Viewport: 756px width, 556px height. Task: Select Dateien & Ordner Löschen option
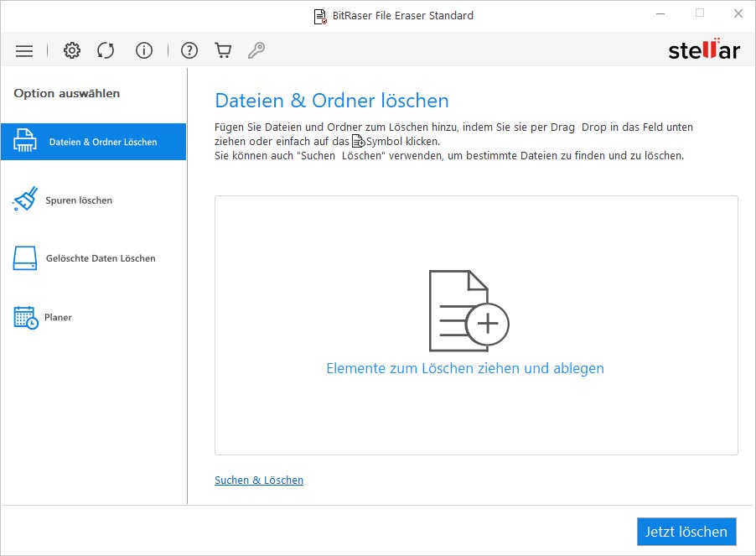[93, 142]
